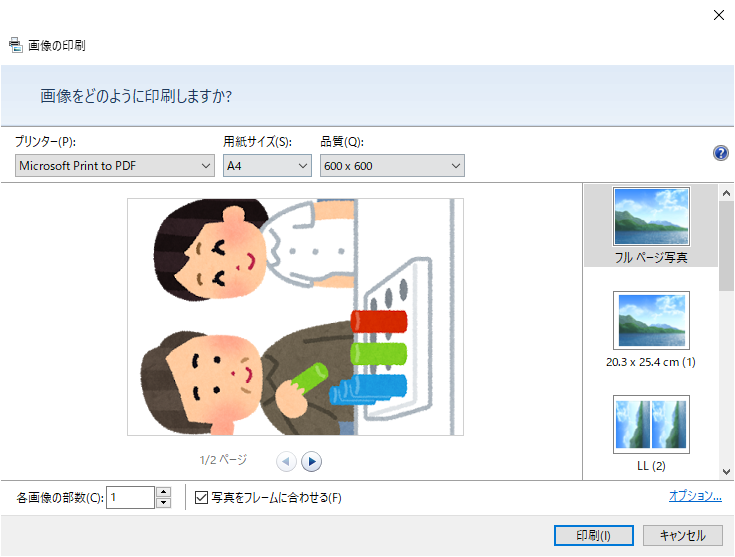Expand the 用紙サイズ A4 dropdown
This screenshot has width=735, height=557.
click(x=267, y=165)
